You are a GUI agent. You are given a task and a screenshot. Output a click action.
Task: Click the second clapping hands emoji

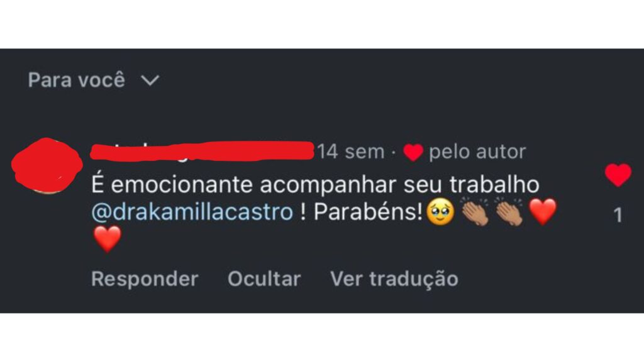(x=509, y=212)
